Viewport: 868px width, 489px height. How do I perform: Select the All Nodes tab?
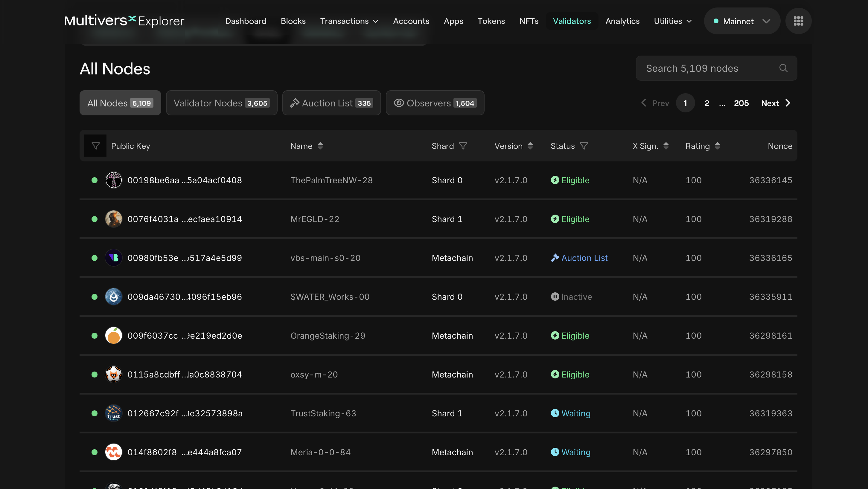click(x=120, y=103)
